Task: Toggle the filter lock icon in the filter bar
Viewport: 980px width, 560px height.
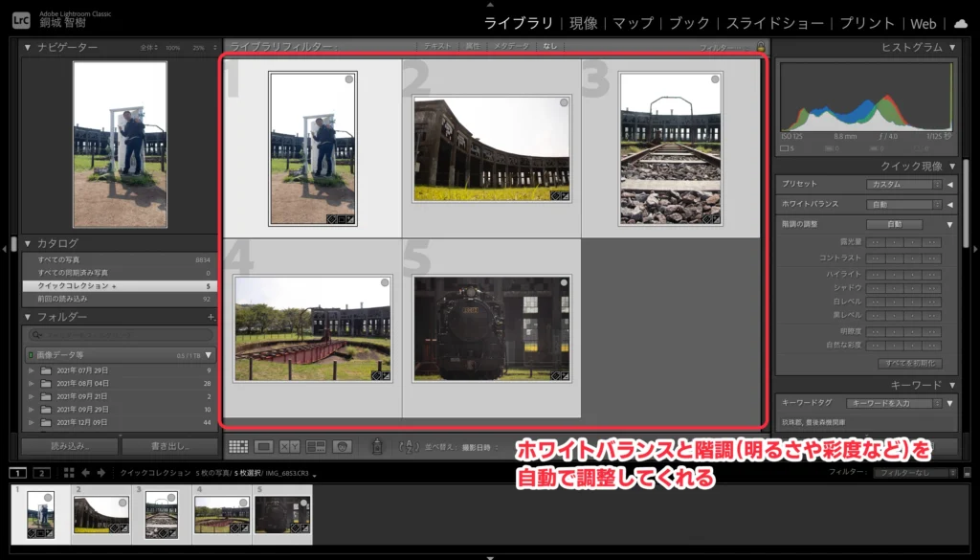Action: click(x=760, y=46)
